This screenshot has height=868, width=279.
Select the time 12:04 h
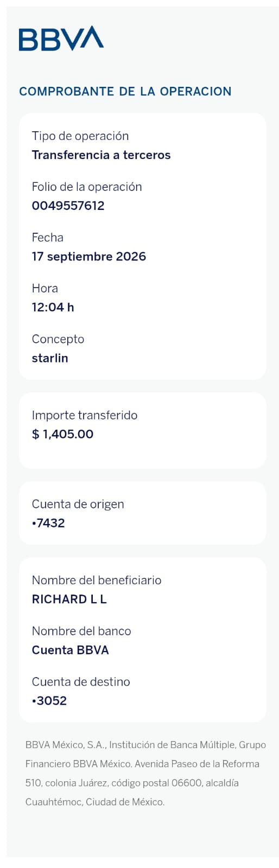pyautogui.click(x=53, y=307)
